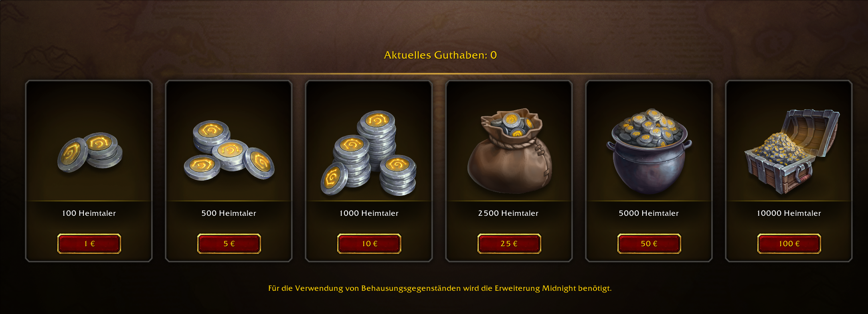Purchase the 1000 Heimtaler pack for 10 €
The width and height of the screenshot is (868, 314).
pos(369,244)
